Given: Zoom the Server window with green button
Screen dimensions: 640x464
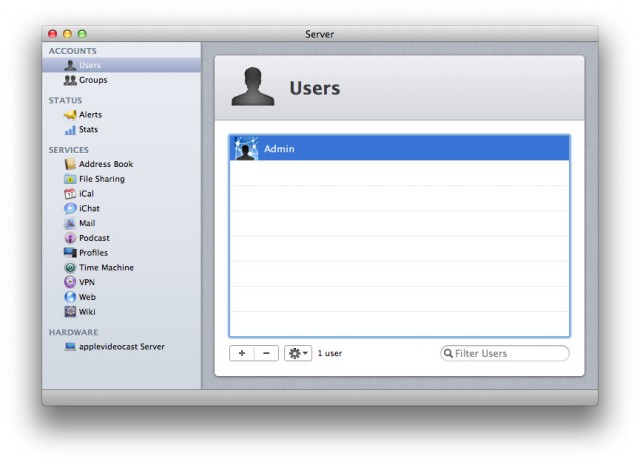Looking at the screenshot, I should [82, 34].
